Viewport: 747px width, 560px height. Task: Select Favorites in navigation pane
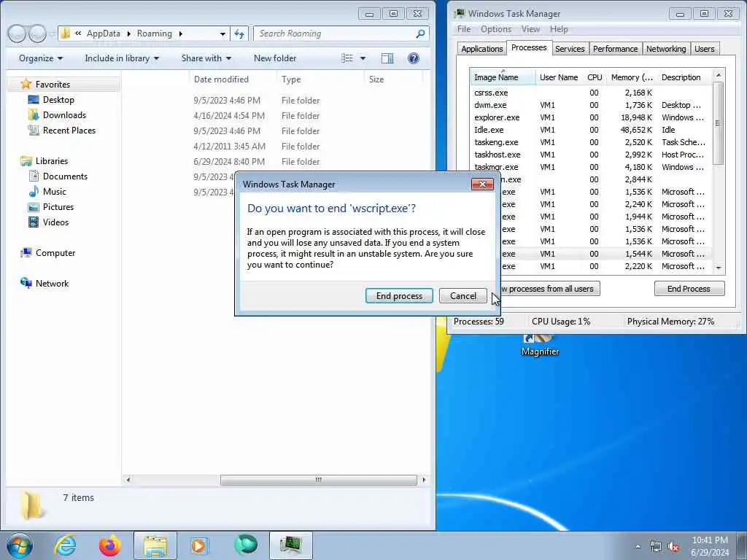point(53,85)
